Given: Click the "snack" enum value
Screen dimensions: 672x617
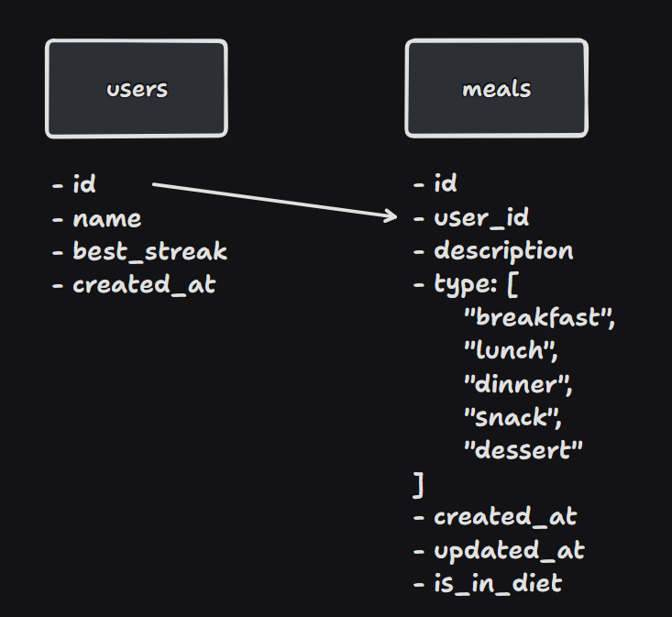Looking at the screenshot, I should point(512,417).
